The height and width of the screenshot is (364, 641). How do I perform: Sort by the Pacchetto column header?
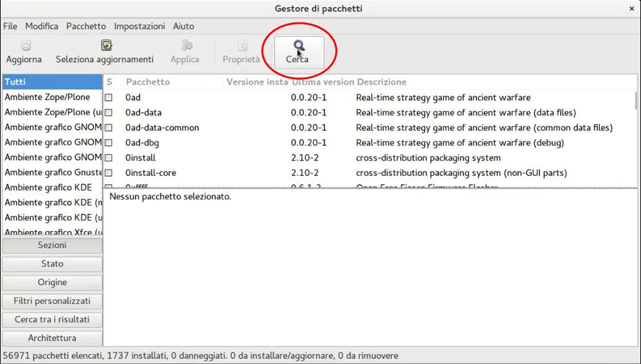tap(148, 82)
